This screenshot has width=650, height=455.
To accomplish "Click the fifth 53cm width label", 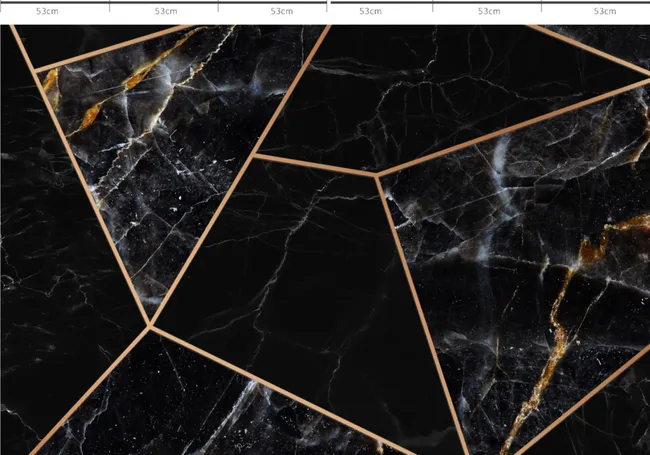I will [x=489, y=11].
